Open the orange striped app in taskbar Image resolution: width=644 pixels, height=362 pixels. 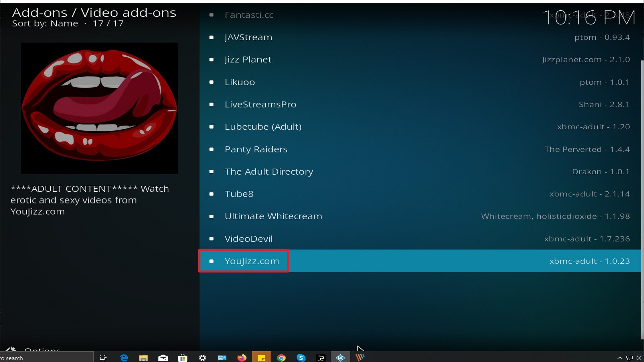coord(360,358)
